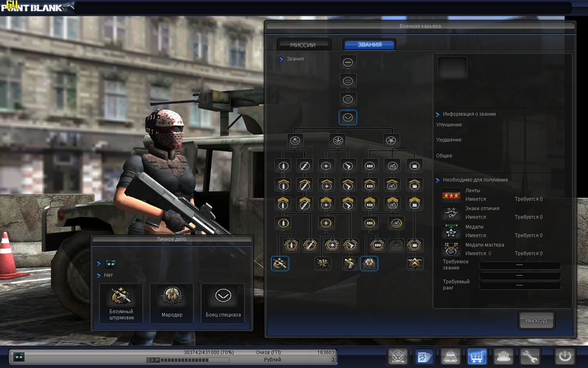Select the single-bar rank icon at the tree top
The image size is (588, 368).
348,62
